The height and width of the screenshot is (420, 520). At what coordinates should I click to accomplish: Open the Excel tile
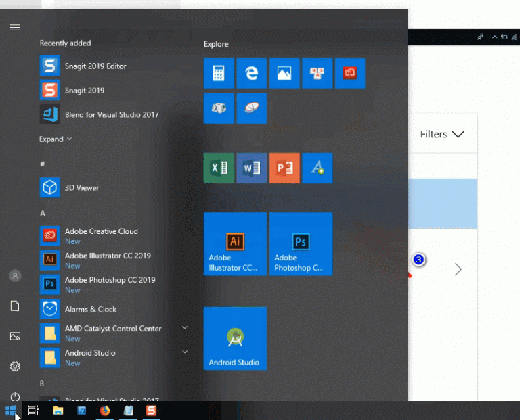tap(219, 168)
